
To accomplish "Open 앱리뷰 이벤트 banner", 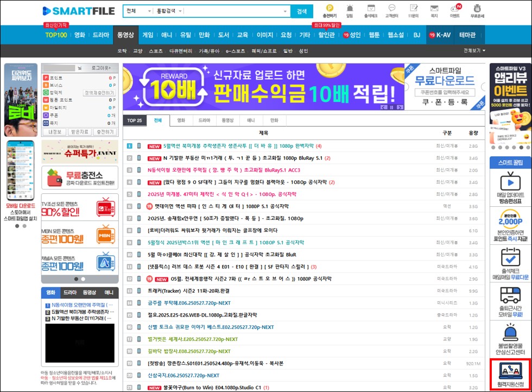I will point(510,103).
